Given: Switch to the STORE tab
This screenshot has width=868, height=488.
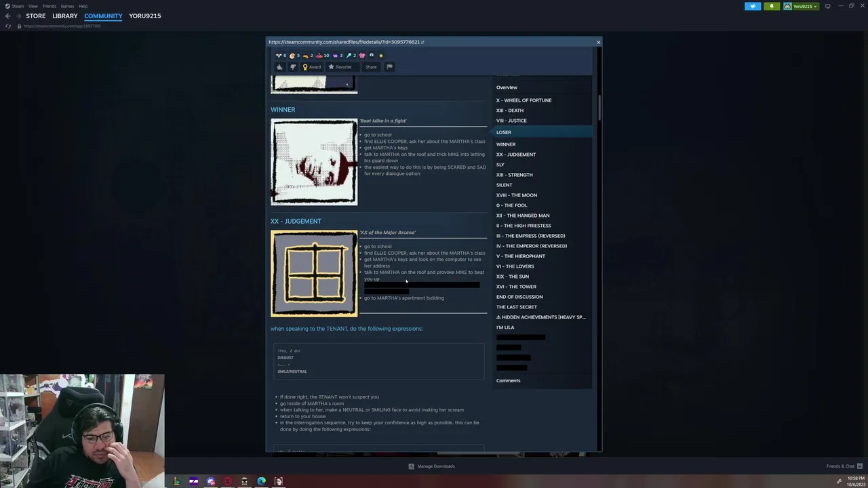Looking at the screenshot, I should point(36,16).
